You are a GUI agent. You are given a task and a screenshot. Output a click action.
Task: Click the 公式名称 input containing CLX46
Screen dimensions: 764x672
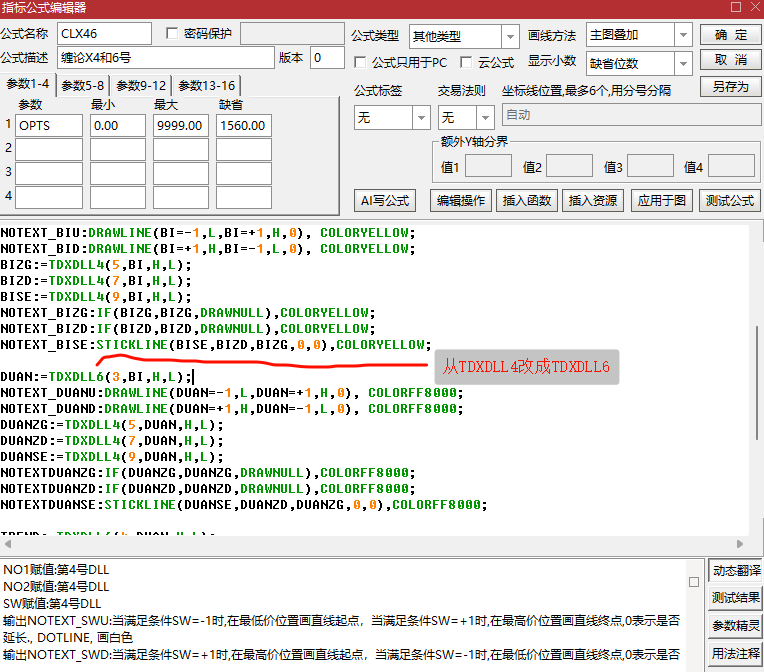point(104,34)
